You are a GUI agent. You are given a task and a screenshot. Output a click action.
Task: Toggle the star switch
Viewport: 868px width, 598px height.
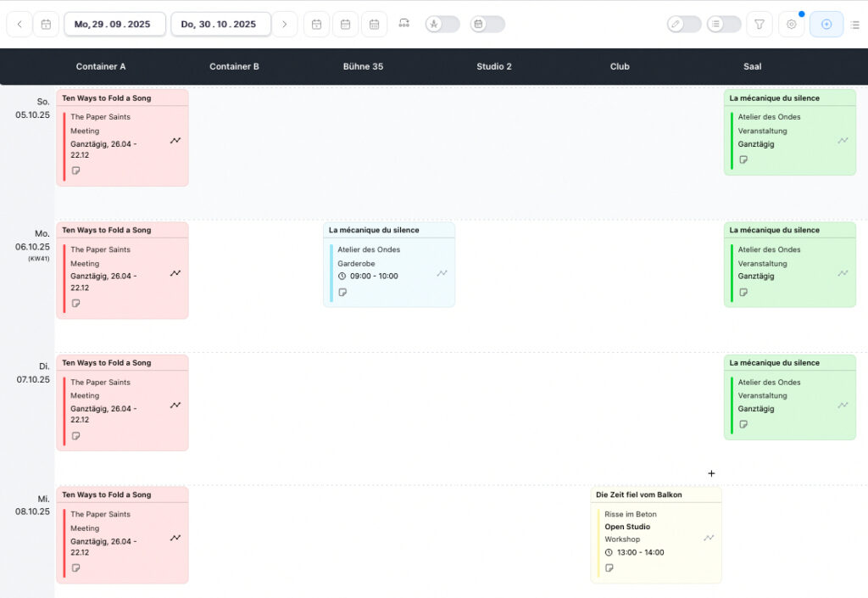tap(442, 25)
